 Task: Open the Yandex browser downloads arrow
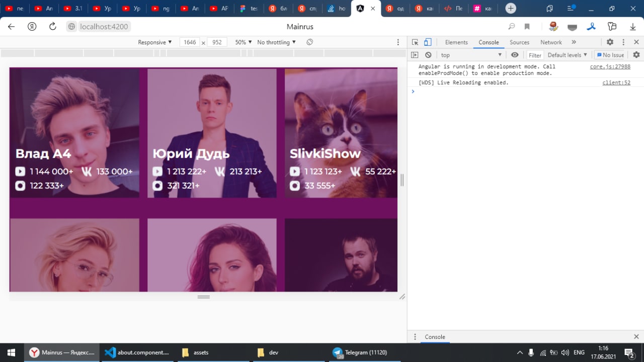[x=633, y=27]
